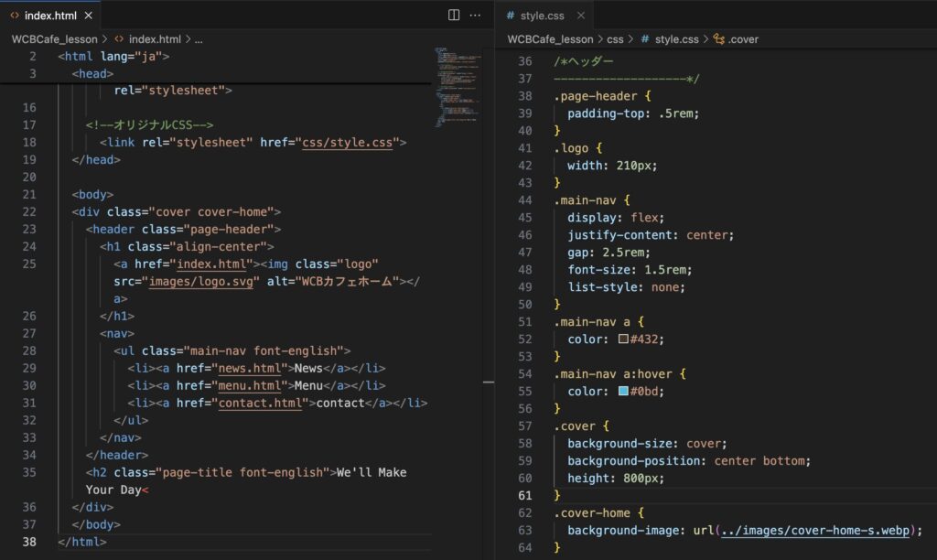This screenshot has width=937, height=560.
Task: Click the .cover symbol icon in breadcrumb
Action: coord(718,39)
